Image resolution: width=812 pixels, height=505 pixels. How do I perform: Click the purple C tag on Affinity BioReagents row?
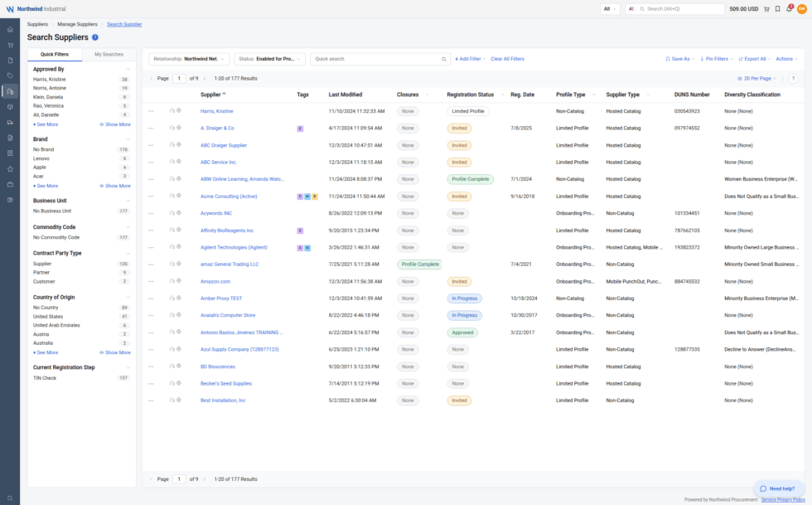pos(300,231)
